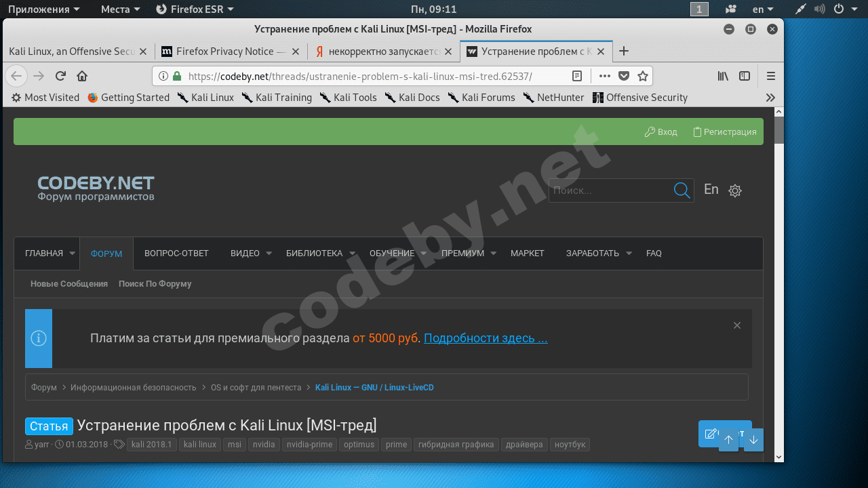Close the некорректно запускается tab
The width and height of the screenshot is (868, 488).
pyautogui.click(x=448, y=52)
